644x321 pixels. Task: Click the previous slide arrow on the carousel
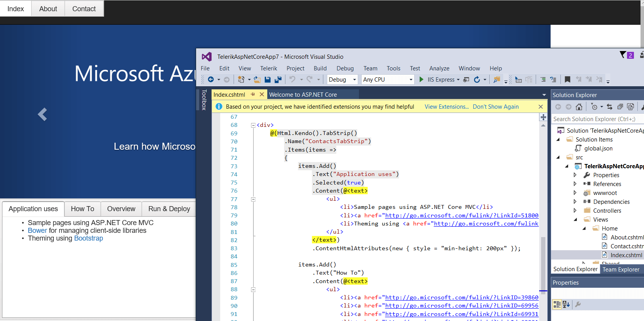[x=42, y=114]
